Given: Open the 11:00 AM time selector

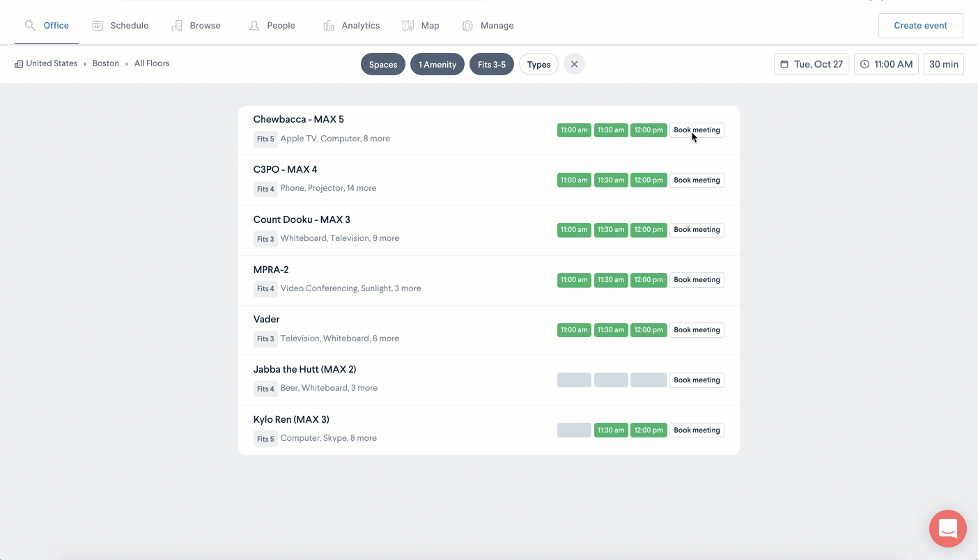Looking at the screenshot, I should click(886, 64).
